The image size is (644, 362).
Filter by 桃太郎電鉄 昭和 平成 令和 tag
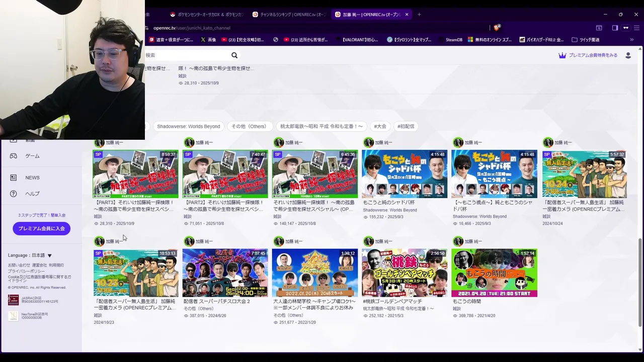pos(321,126)
